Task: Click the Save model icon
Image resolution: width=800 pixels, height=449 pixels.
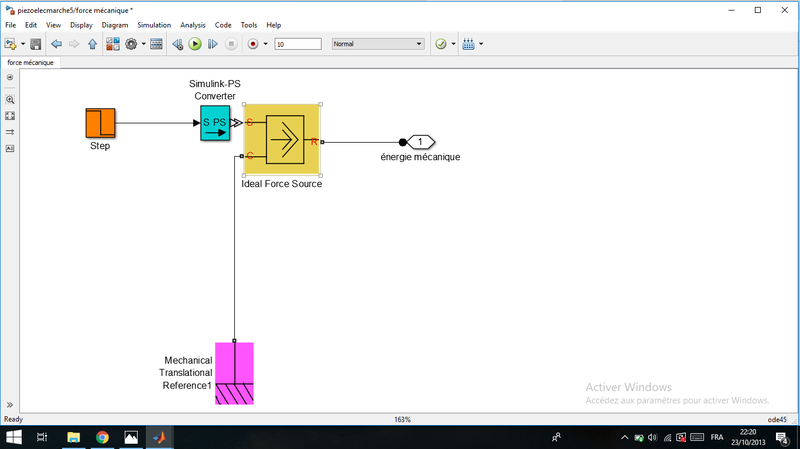Action: (36, 44)
